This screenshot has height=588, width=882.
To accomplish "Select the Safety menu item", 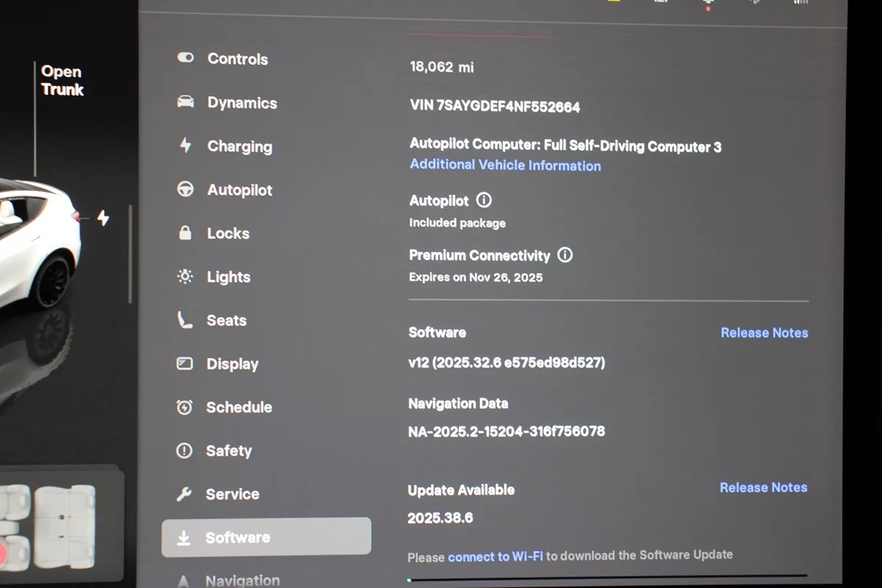I will (229, 451).
